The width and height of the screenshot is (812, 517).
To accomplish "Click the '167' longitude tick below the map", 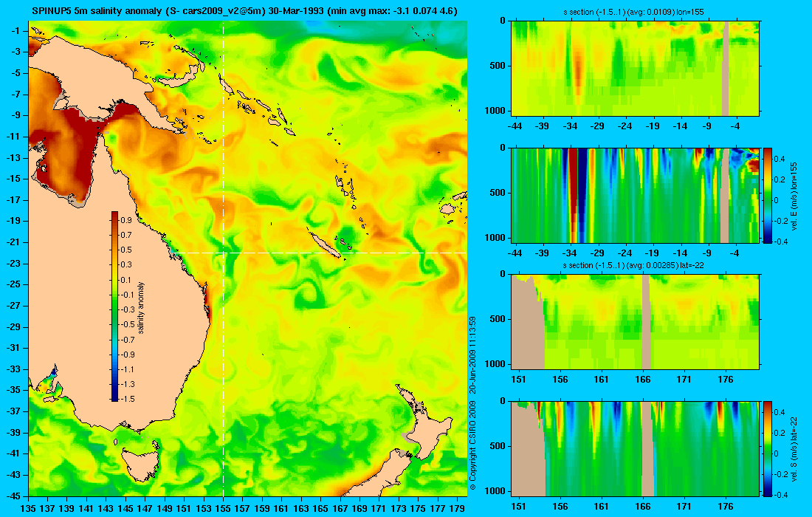I will 340,508.
